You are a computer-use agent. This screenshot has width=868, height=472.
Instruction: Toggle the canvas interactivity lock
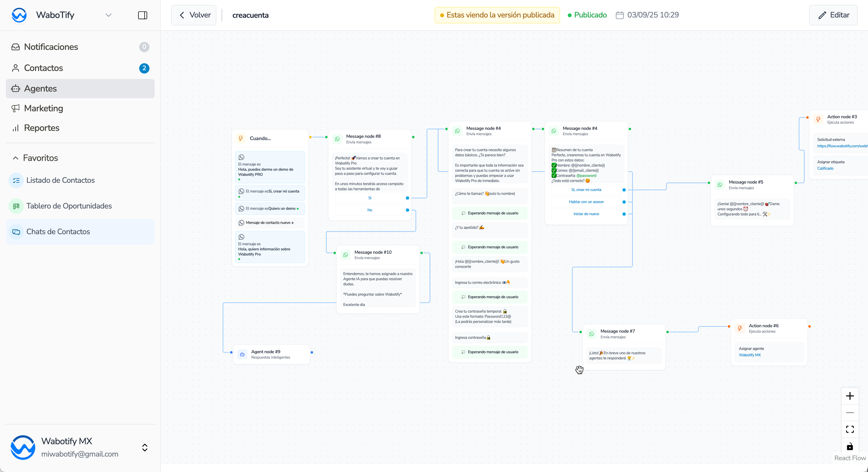coord(850,446)
